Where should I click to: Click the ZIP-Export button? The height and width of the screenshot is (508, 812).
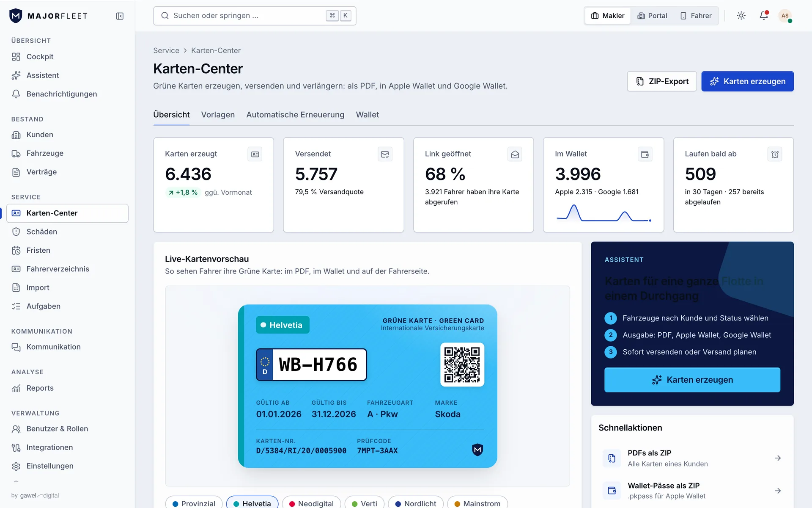tap(662, 81)
